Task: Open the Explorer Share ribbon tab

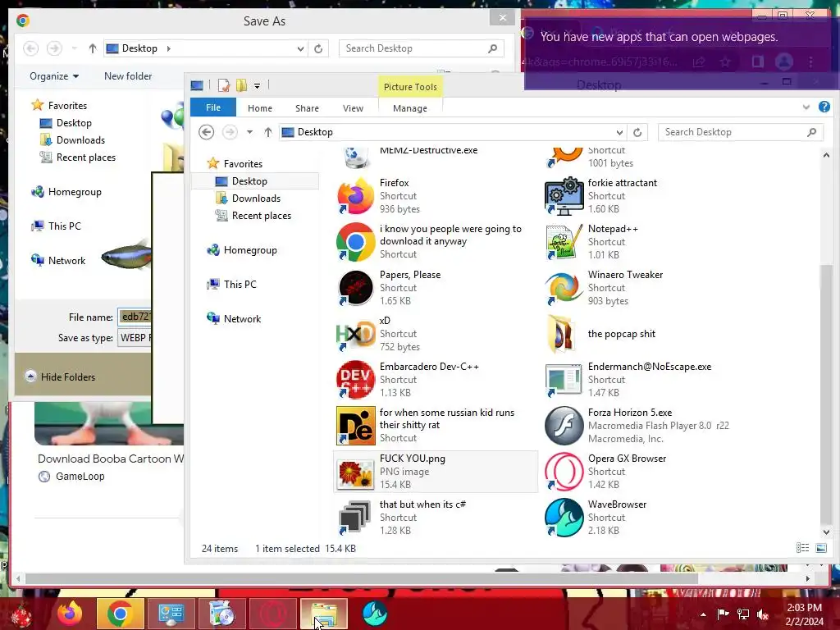Action: 307,108
